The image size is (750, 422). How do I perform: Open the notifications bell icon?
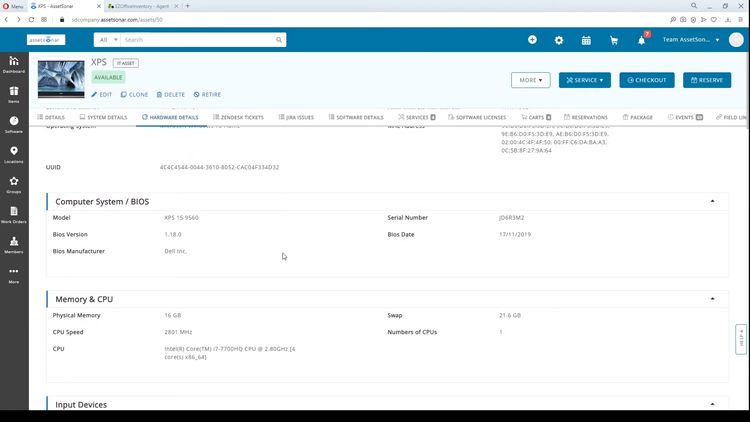coord(641,40)
